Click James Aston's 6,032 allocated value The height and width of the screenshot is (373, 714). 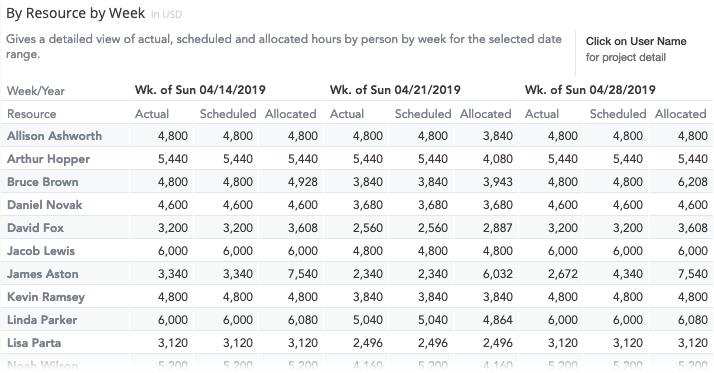[x=498, y=274]
